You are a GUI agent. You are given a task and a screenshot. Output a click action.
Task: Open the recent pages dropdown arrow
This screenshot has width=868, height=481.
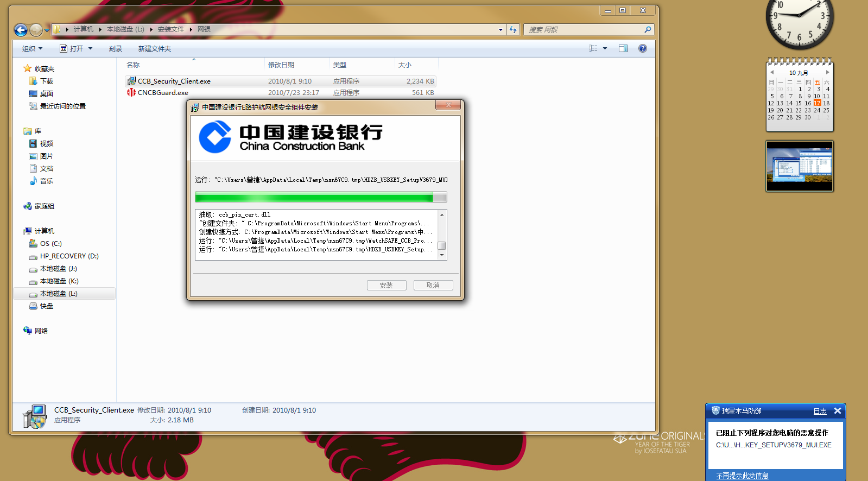tap(47, 30)
